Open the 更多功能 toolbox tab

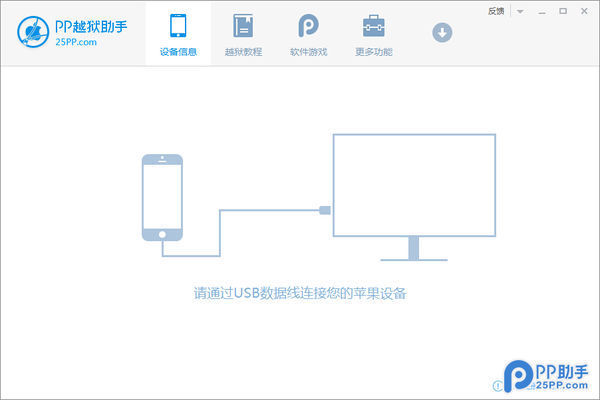[x=374, y=34]
